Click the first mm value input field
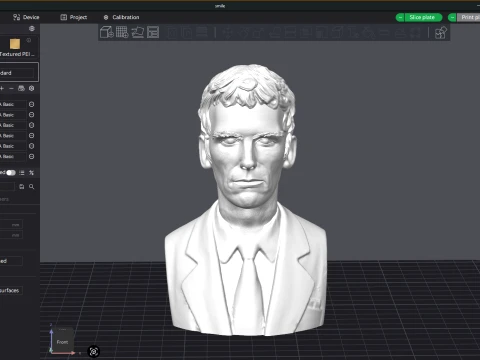Image resolution: width=480 pixels, height=360 pixels. pos(11,225)
